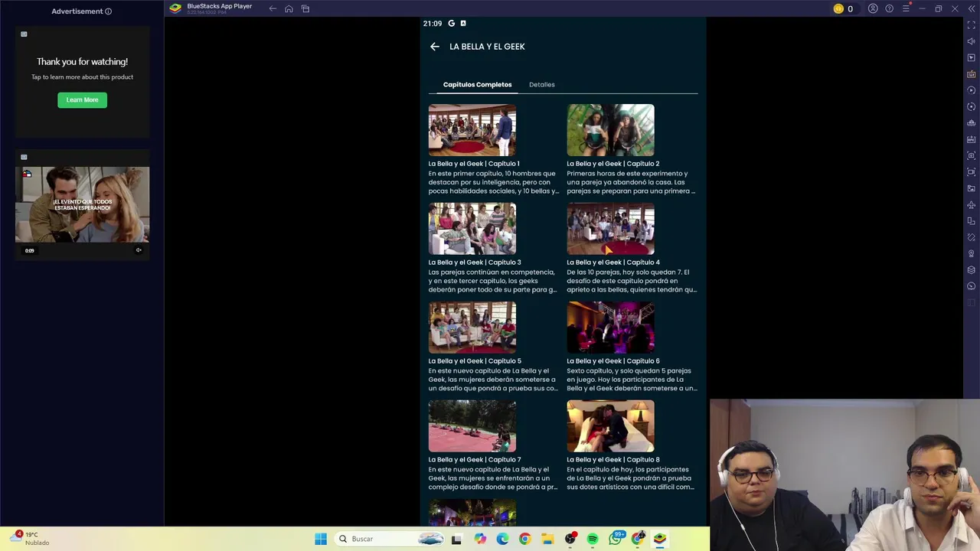Click the BlueStacks toolbar back arrow
This screenshot has height=551, width=980.
pyautogui.click(x=273, y=8)
